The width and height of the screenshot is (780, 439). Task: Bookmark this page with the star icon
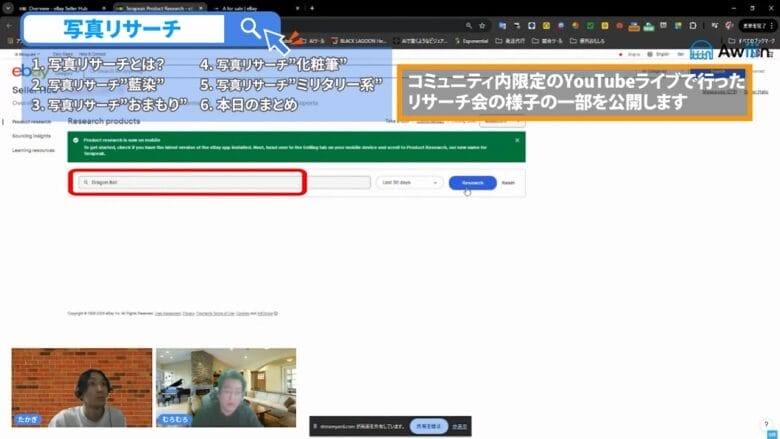(482, 25)
